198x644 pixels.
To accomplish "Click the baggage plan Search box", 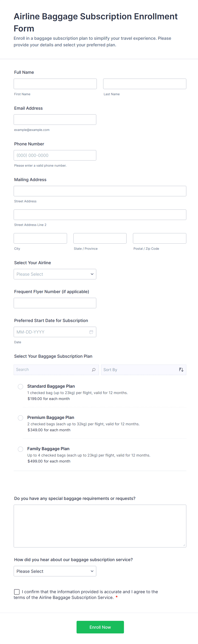I will tap(53, 370).
